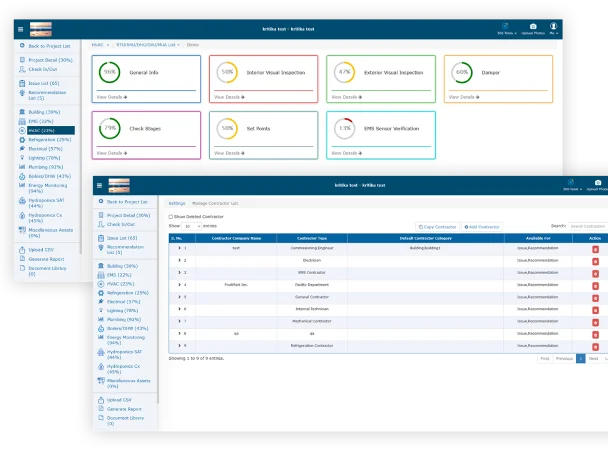Open View Details on Check Stages card
The height and width of the screenshot is (455, 608).
pyautogui.click(x=112, y=153)
